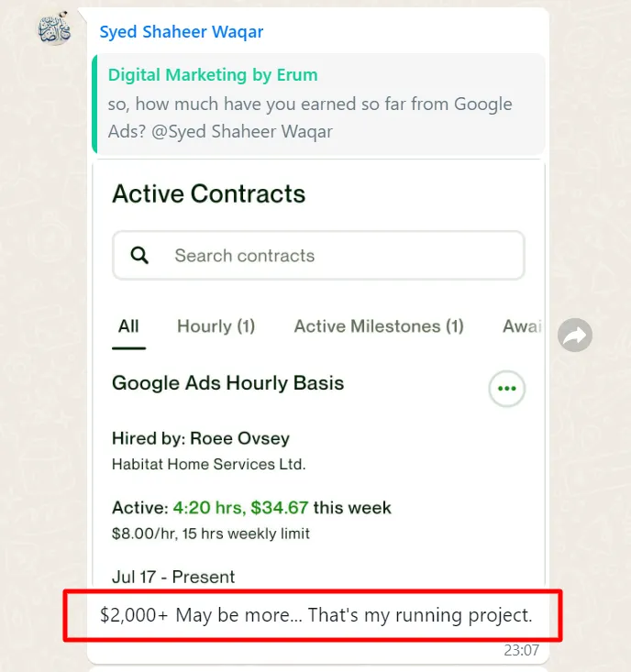Image resolution: width=631 pixels, height=672 pixels.
Task: Click the Active Contracts heading
Action: coord(209,193)
